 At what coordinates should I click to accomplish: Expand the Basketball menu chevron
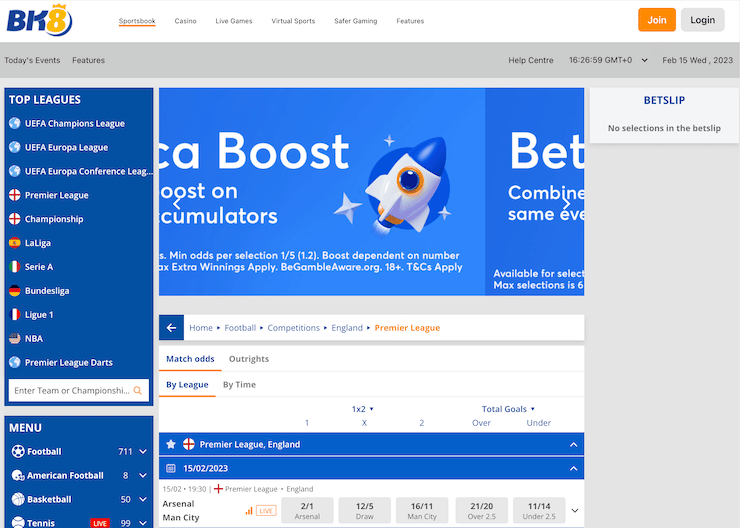[x=143, y=499]
